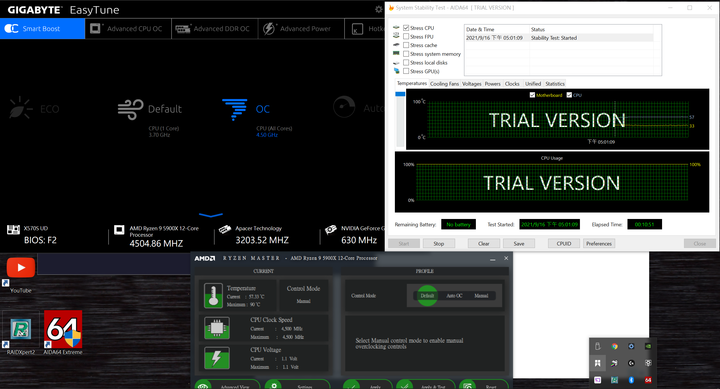Click the Apacer memory info icon
The height and width of the screenshot is (389, 720).
(225, 229)
